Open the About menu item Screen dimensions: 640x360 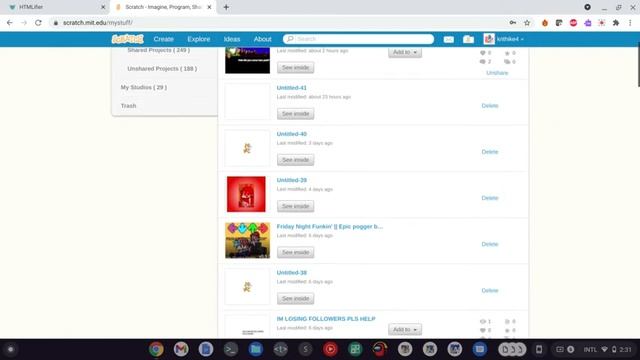pos(262,39)
